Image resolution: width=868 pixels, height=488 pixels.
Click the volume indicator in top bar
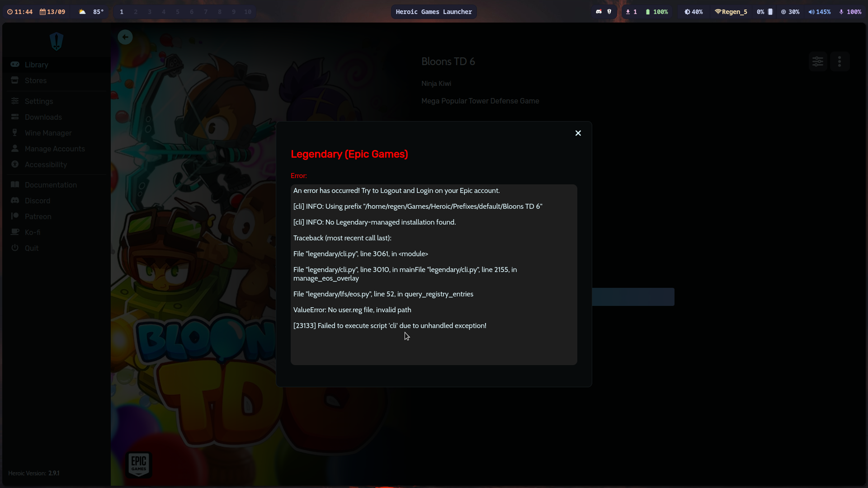pos(819,12)
